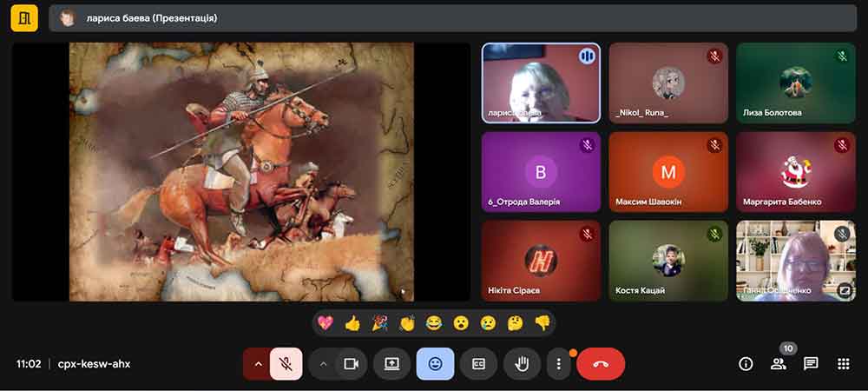Select 6_Отрода Валерія participant tile
Viewport: 868px width, 391px height.
[x=541, y=172]
